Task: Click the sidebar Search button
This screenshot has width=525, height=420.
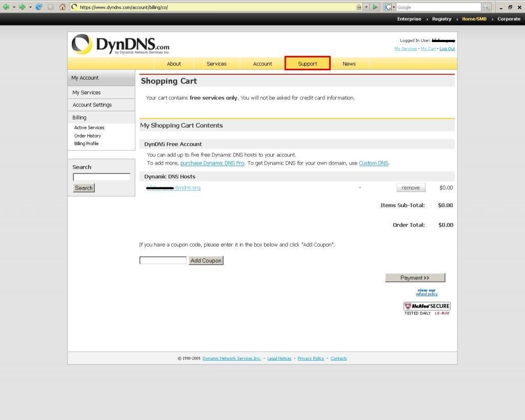Action: point(84,188)
